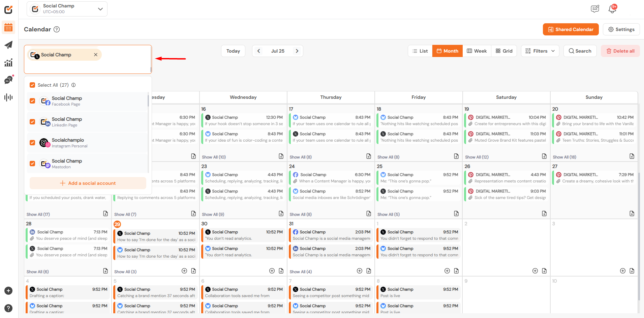
Task: Toggle the Select All (27) checkbox
Action: pyautogui.click(x=32, y=85)
